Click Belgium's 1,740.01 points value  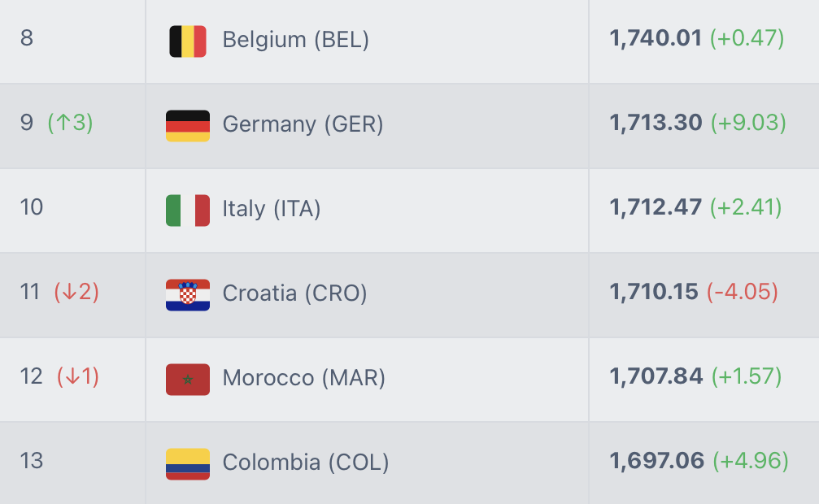(x=655, y=38)
